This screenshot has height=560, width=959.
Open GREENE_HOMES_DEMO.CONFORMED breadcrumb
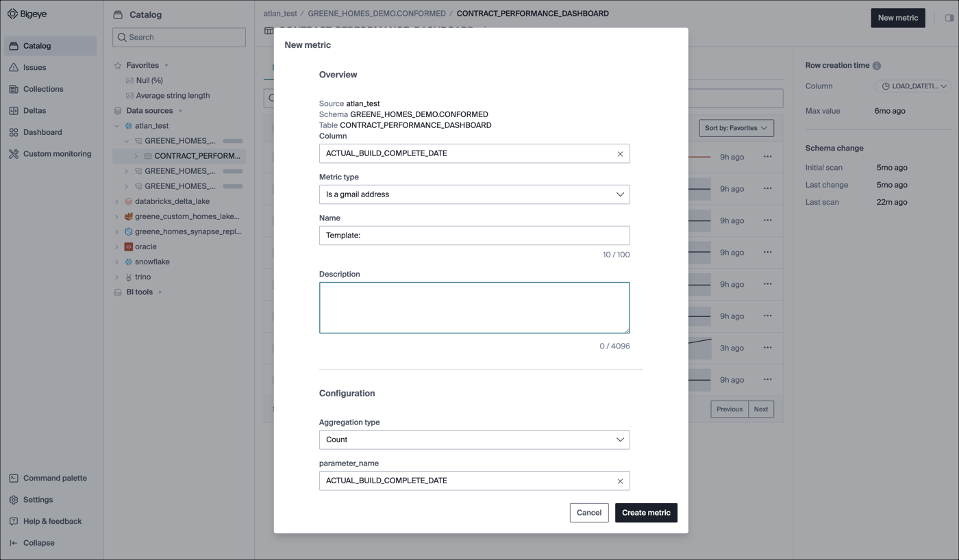coord(377,14)
